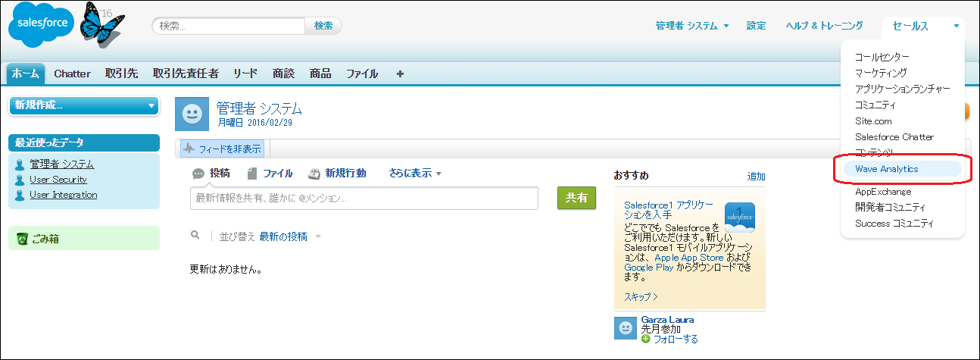Open the 設定 link
Viewport: 980px width, 360px height.
pos(756,26)
